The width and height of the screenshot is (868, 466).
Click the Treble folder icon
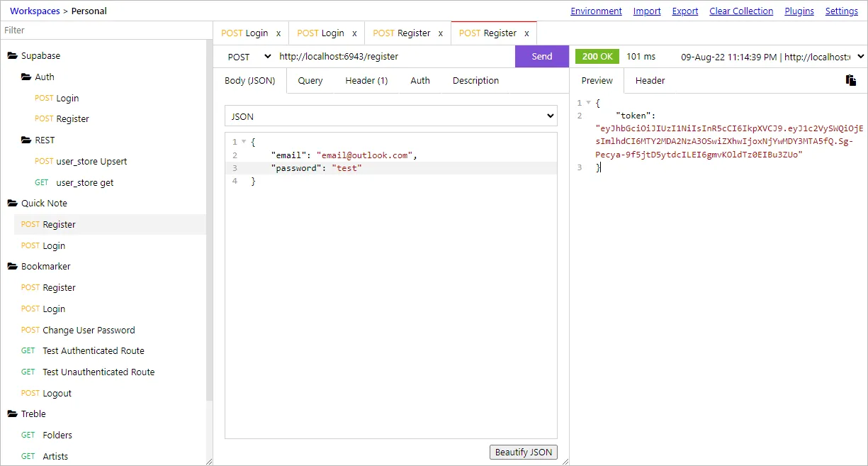coord(14,414)
